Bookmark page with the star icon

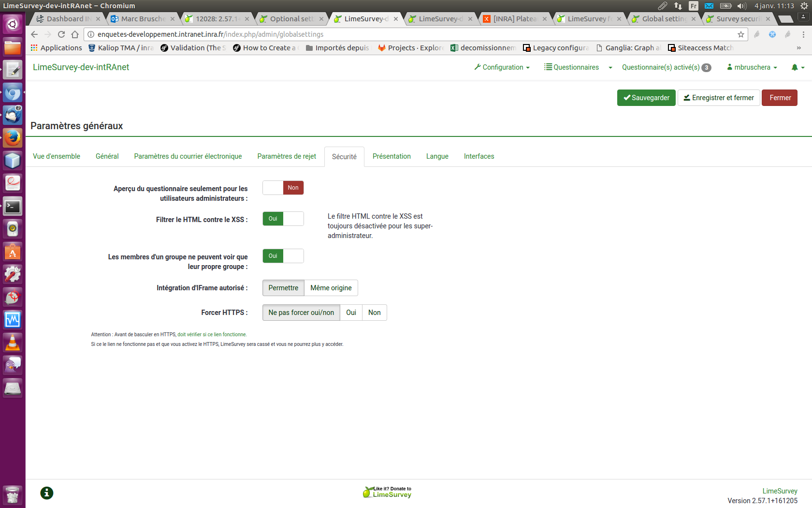(x=740, y=34)
